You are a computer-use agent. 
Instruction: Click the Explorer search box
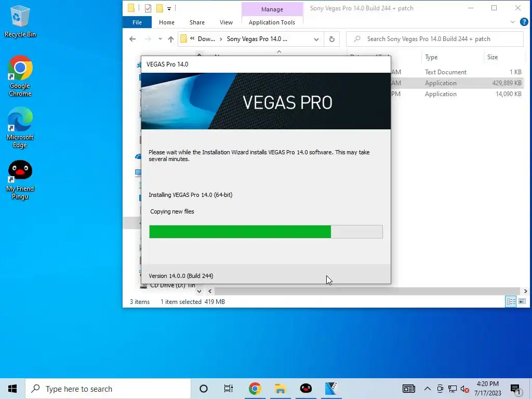click(x=435, y=39)
